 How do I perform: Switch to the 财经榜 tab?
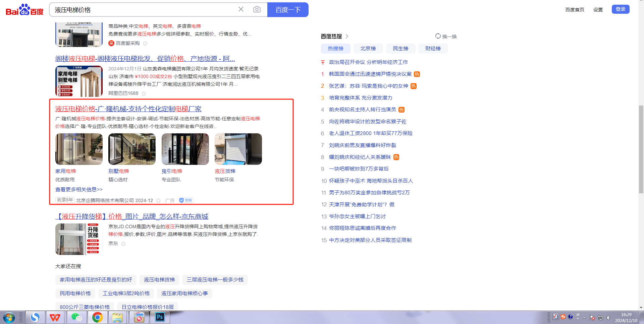[433, 49]
